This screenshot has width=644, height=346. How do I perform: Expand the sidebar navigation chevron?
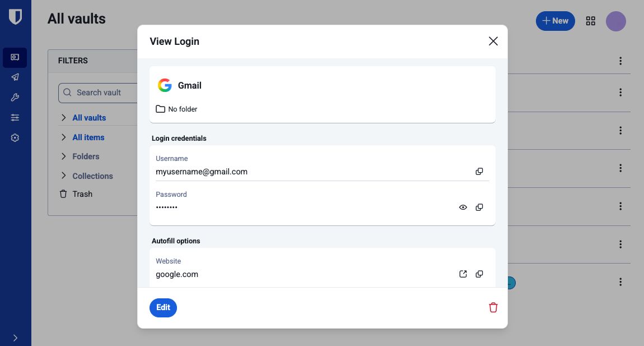15,338
